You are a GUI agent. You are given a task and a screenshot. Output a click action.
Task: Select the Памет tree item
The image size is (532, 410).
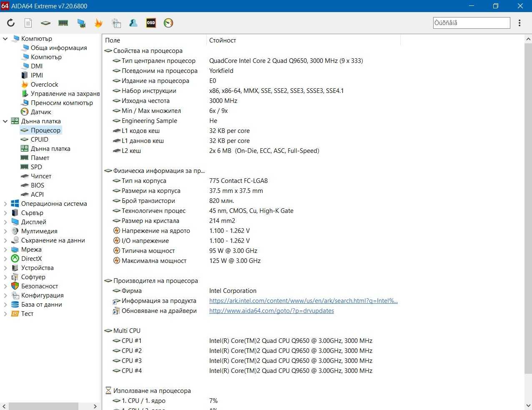tap(40, 158)
